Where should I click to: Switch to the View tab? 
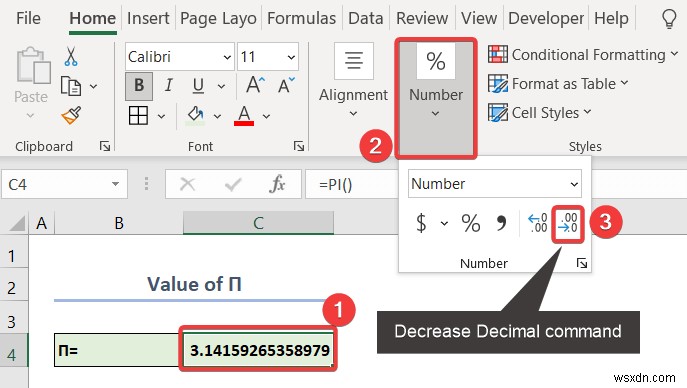(479, 18)
